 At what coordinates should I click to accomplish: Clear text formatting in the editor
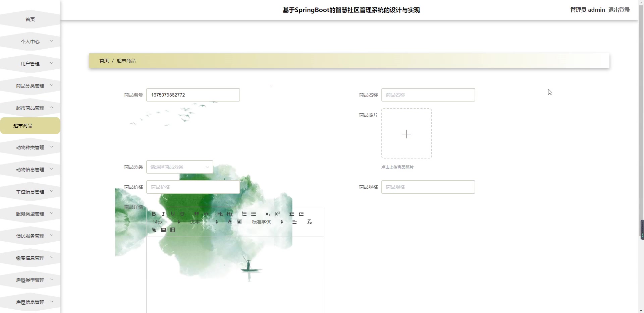(309, 222)
